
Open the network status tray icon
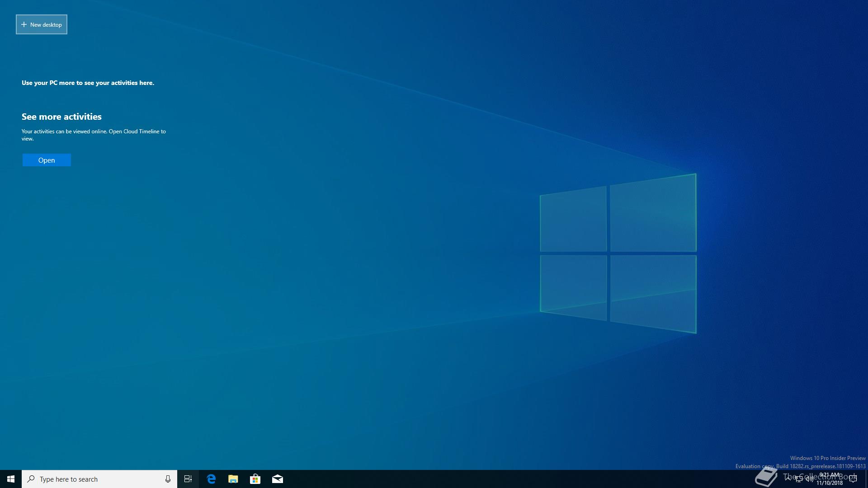click(x=799, y=479)
